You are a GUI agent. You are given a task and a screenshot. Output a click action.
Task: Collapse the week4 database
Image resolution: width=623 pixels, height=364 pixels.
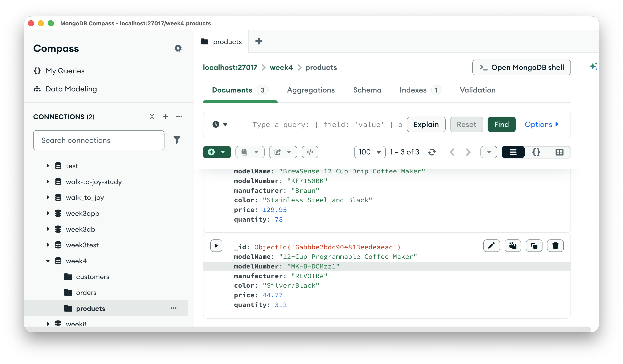tap(48, 261)
